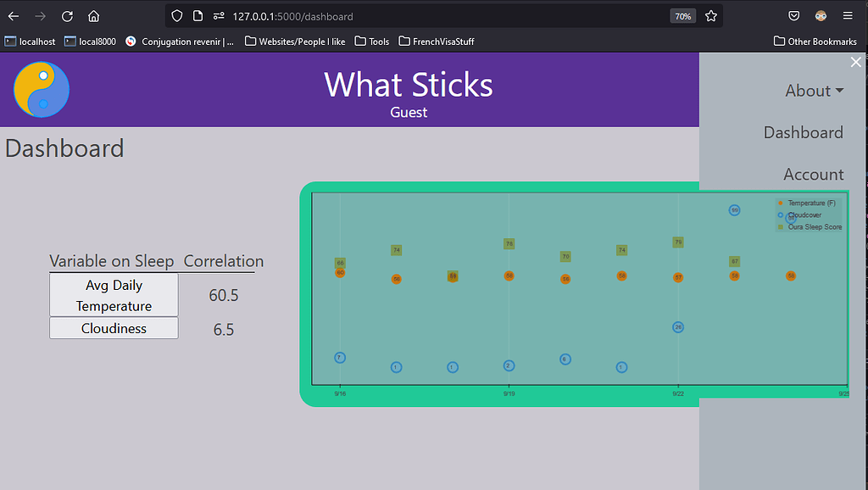Screen dimensions: 868x490
Task: Toggle the Cloudiness variable button
Action: click(x=114, y=328)
